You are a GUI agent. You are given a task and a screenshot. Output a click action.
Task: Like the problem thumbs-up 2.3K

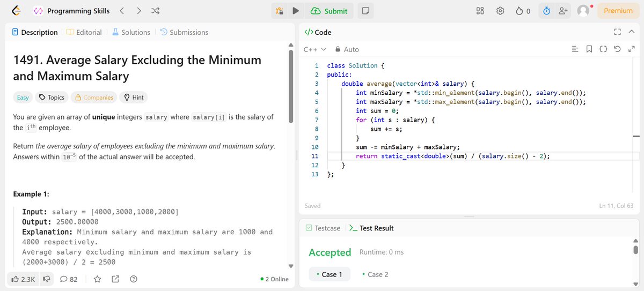(23, 279)
